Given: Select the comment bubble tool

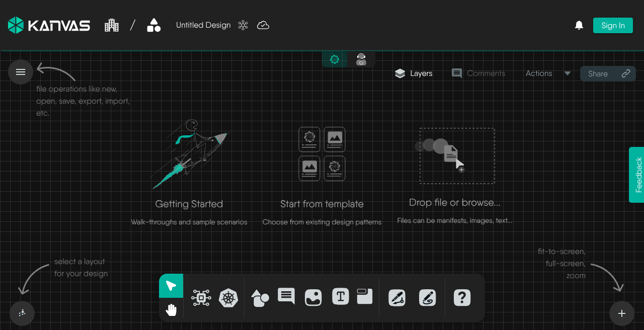Looking at the screenshot, I should point(286,297).
